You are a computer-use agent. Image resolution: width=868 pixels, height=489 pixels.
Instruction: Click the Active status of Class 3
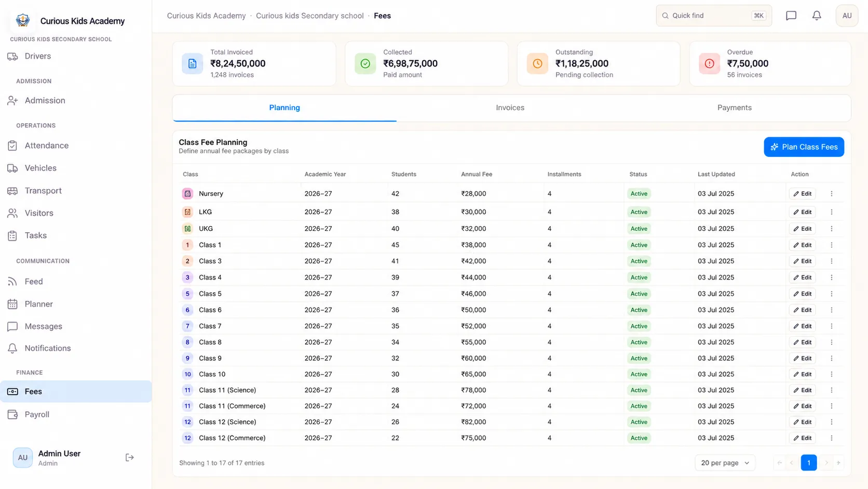coord(639,261)
